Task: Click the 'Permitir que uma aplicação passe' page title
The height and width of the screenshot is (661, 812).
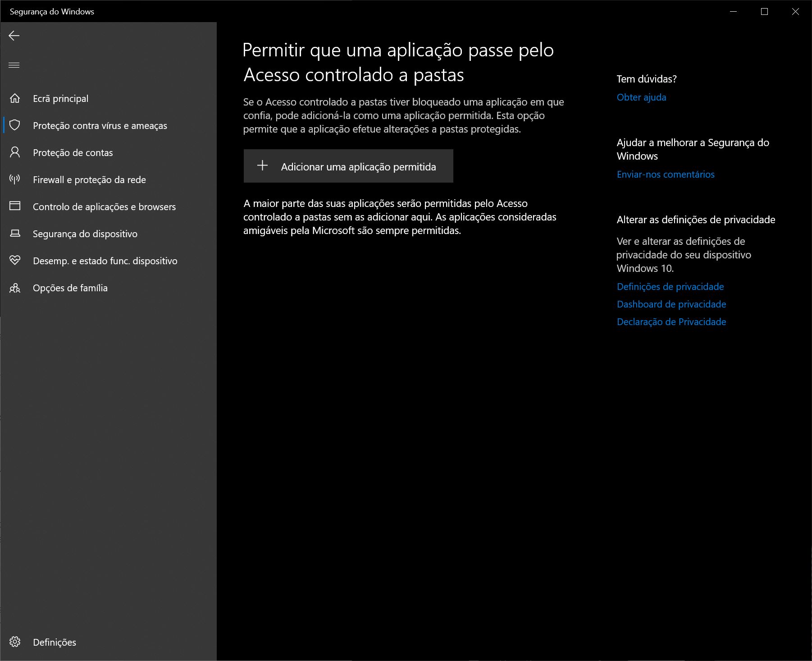Action: point(398,62)
